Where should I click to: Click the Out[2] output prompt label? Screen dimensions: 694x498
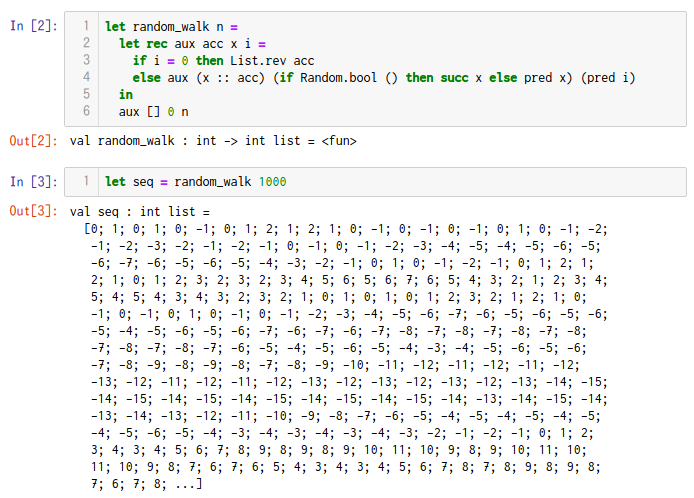click(34, 141)
